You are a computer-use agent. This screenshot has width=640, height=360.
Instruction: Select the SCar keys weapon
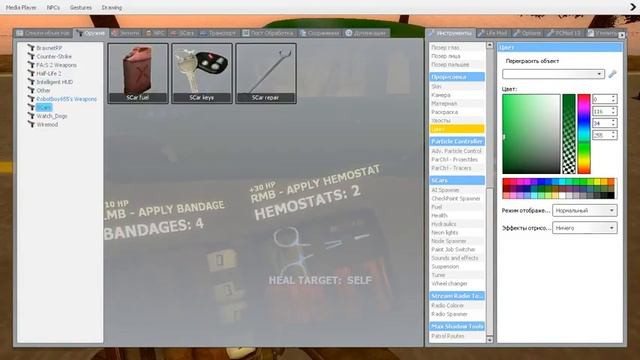(x=202, y=73)
